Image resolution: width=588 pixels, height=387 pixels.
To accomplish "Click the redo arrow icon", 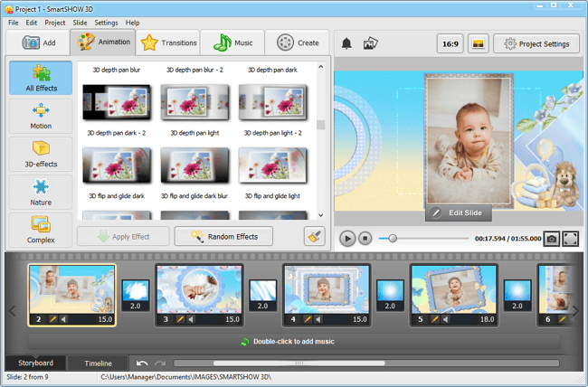I will [x=160, y=363].
